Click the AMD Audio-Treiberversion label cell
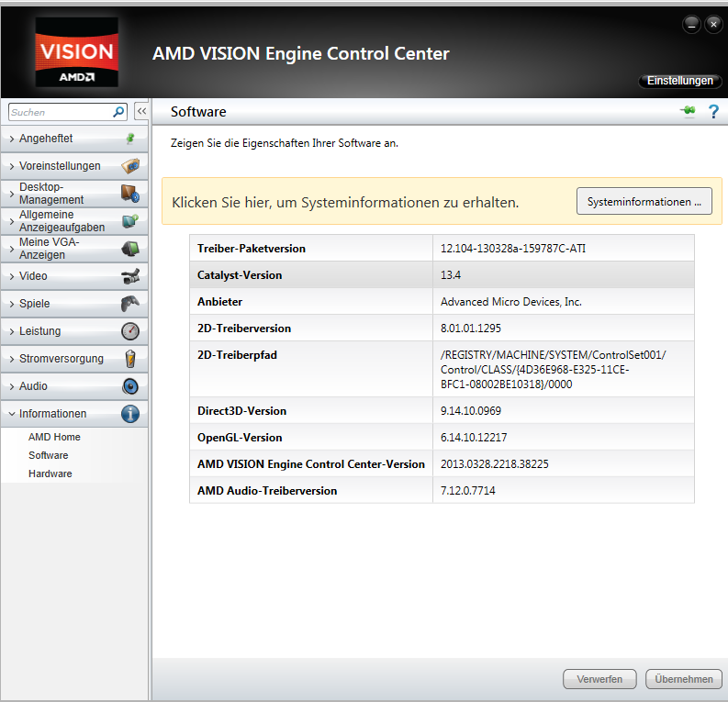Viewport: 728px width, 702px height. point(311,490)
